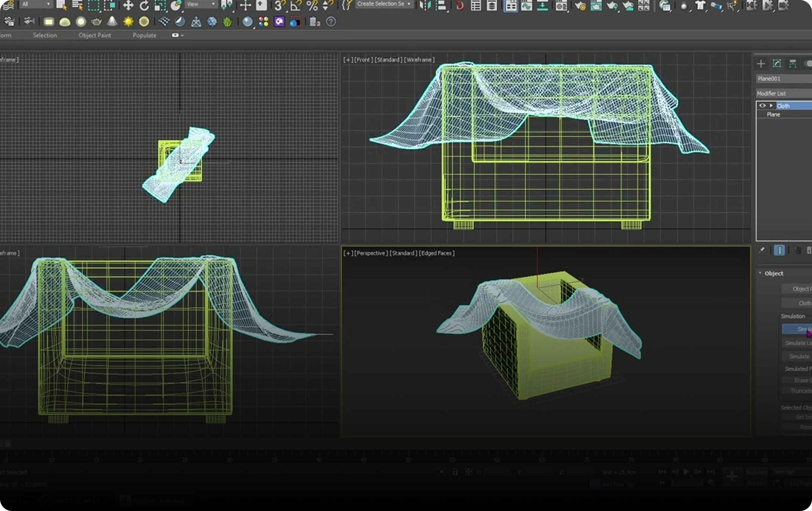Click the Object Properties button

pos(797,289)
